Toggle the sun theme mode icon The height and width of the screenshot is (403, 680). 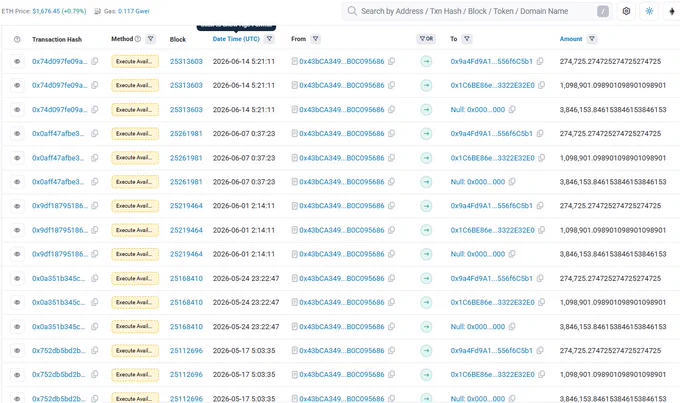(649, 11)
